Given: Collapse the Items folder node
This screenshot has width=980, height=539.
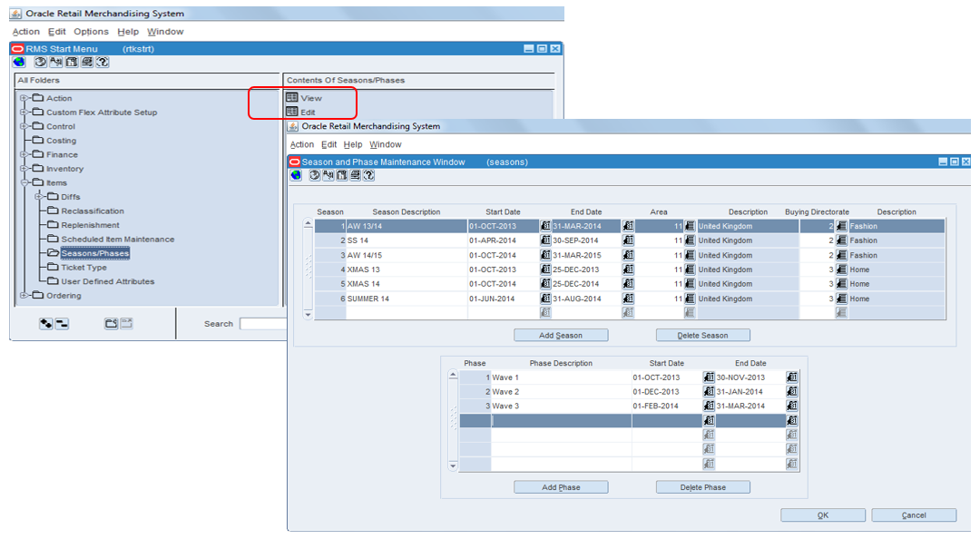Looking at the screenshot, I should point(24,182).
